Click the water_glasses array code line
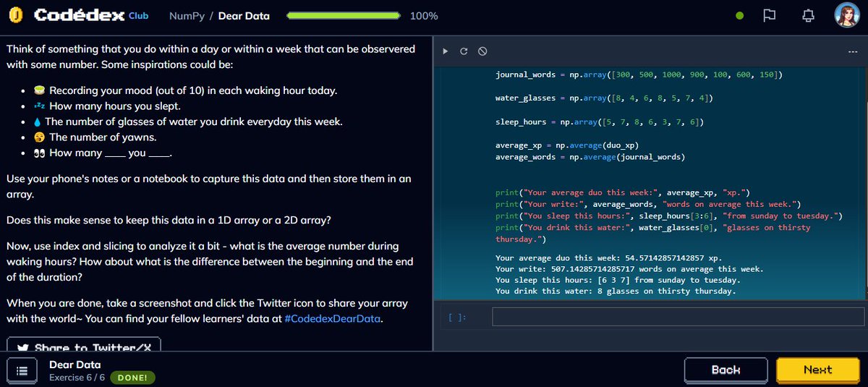Image resolution: width=868 pixels, height=387 pixels. [604, 98]
